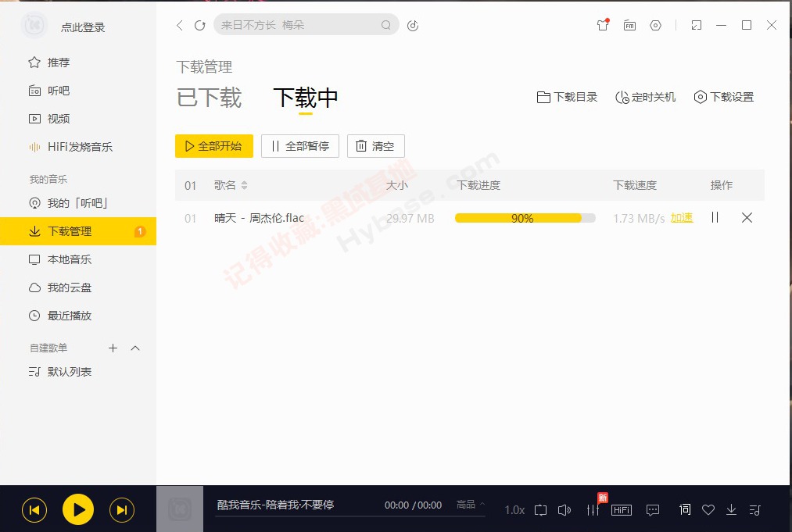Open the play queue list icon
Screen dimensions: 792x532
(x=754, y=510)
